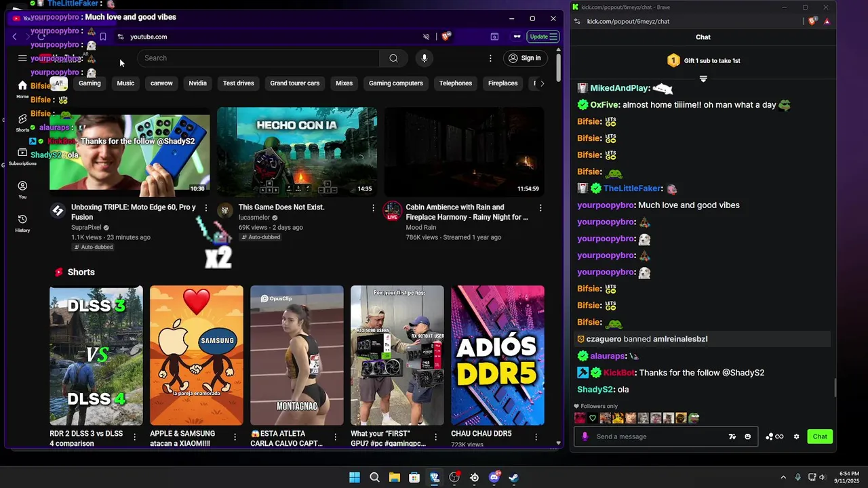The width and height of the screenshot is (868, 488).
Task: Click the green Chat send button
Action: click(820, 436)
